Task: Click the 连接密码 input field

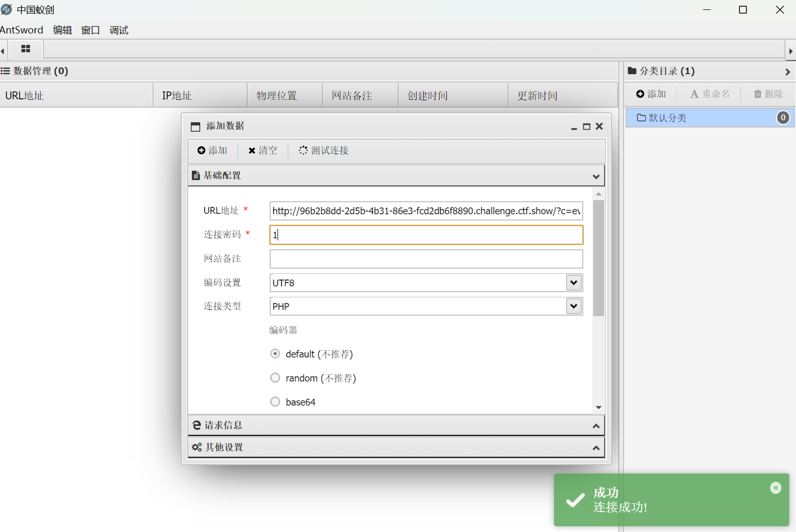Action: (x=426, y=235)
